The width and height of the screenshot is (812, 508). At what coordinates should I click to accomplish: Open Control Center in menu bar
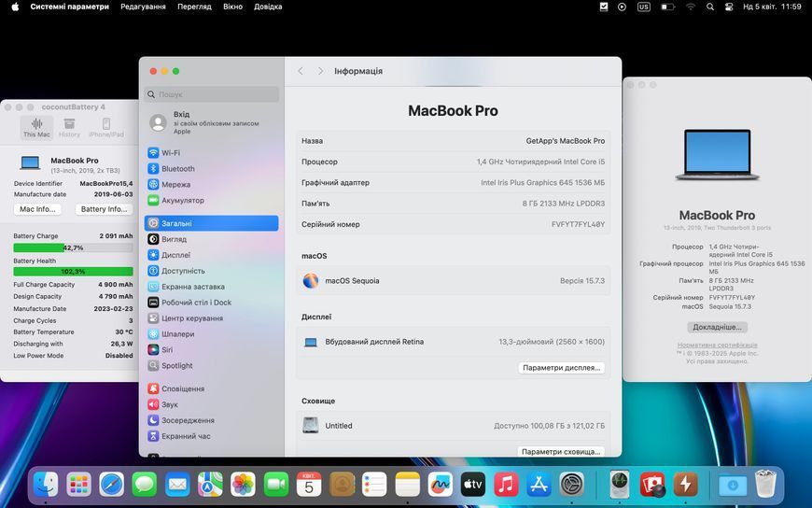pos(729,7)
